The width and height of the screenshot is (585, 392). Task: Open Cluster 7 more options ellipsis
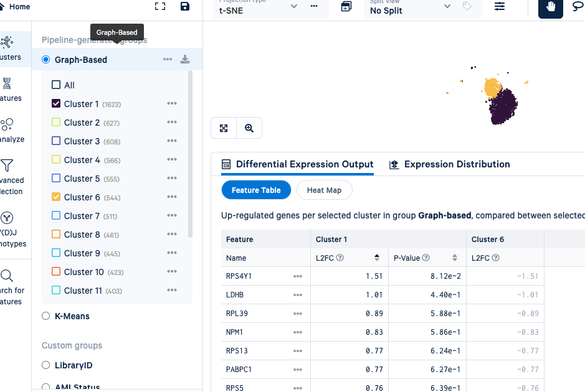click(x=172, y=215)
